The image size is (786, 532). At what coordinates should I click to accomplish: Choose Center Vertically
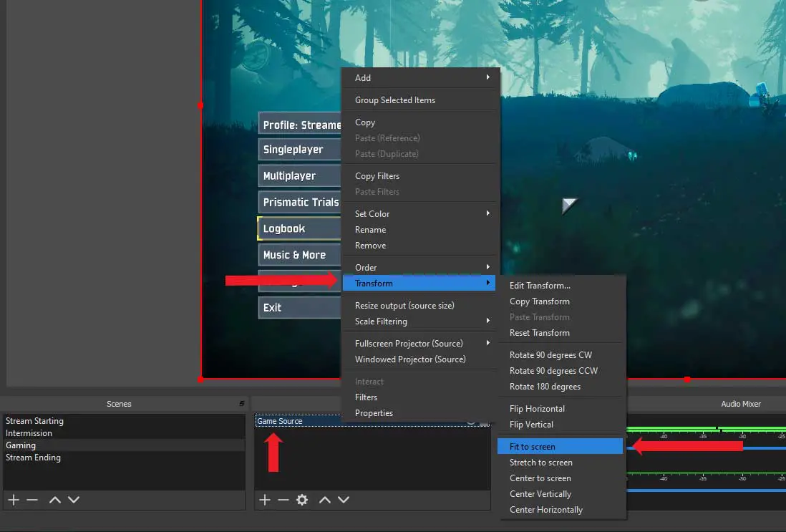click(x=561, y=494)
